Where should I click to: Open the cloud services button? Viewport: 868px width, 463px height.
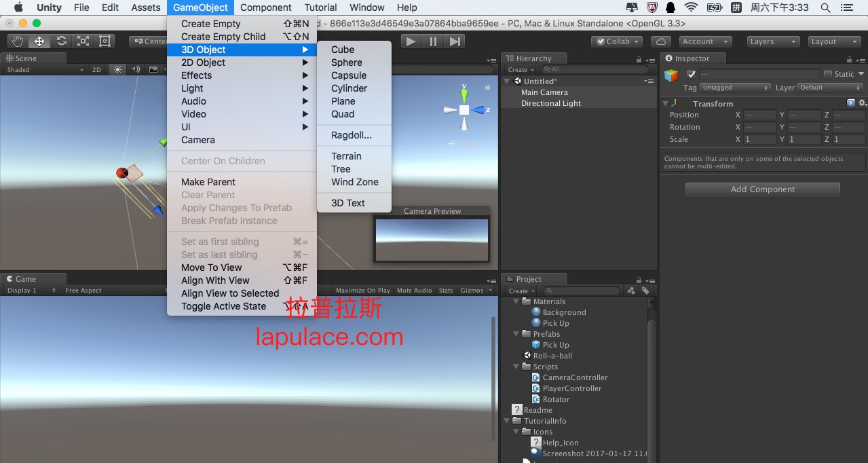coord(661,41)
